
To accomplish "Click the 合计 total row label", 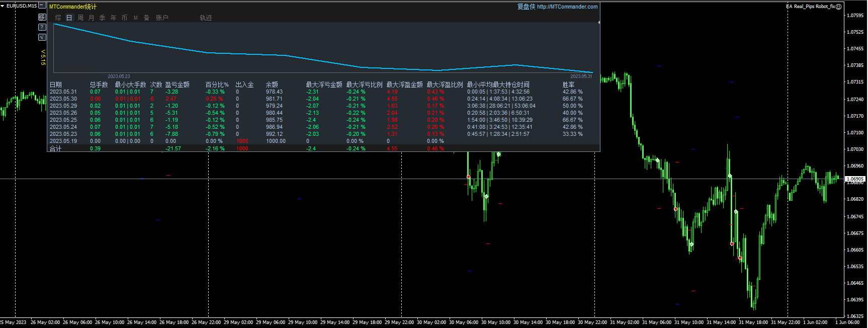I will (55, 148).
